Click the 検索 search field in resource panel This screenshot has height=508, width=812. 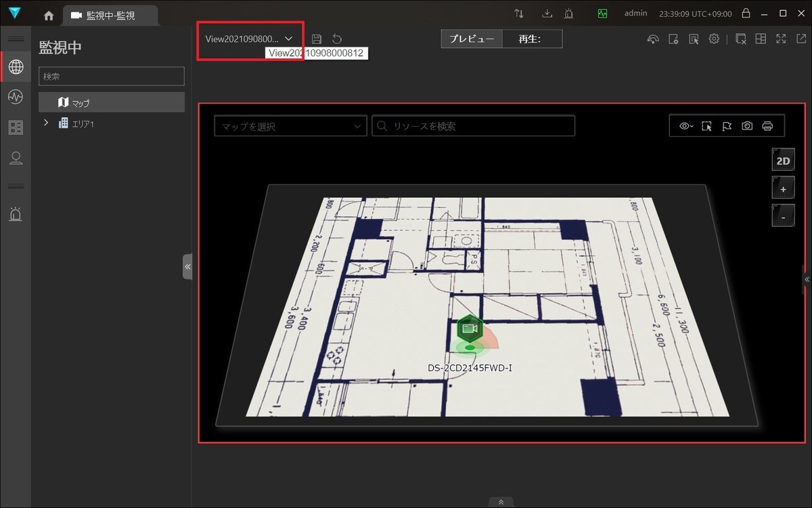(x=112, y=77)
